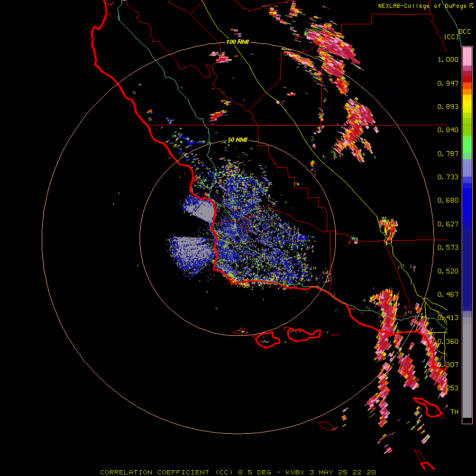Click the Correlation Coefficient caption at bottom
476x476 pixels.
click(x=238, y=472)
